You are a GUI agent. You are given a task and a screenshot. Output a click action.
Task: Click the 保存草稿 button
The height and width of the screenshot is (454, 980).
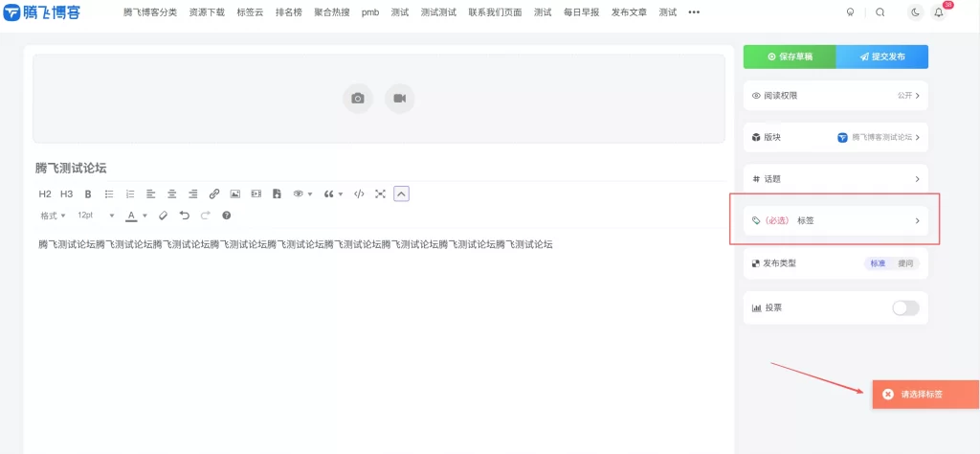click(x=790, y=57)
